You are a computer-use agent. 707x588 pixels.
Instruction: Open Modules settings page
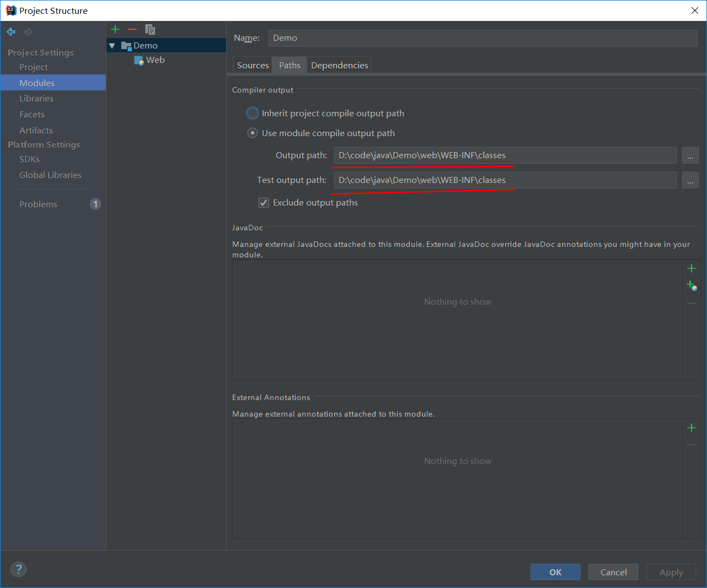[53, 83]
